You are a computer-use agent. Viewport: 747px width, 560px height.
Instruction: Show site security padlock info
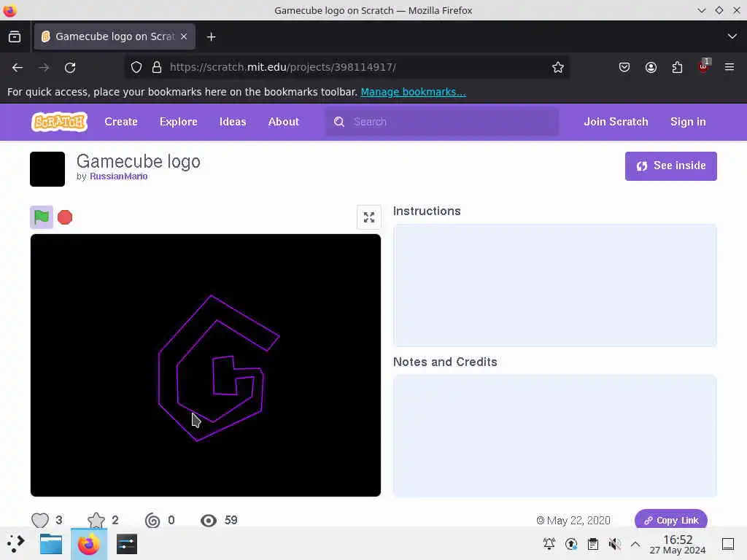157,67
